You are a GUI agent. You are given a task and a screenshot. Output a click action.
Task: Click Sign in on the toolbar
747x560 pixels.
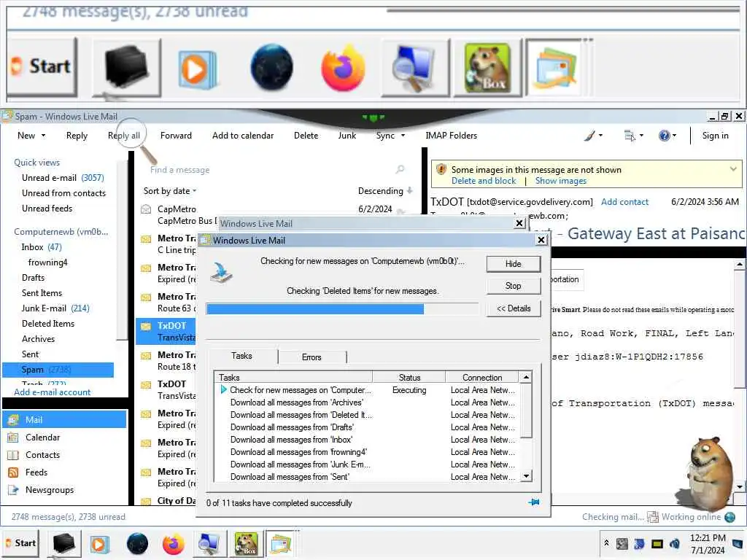(715, 136)
